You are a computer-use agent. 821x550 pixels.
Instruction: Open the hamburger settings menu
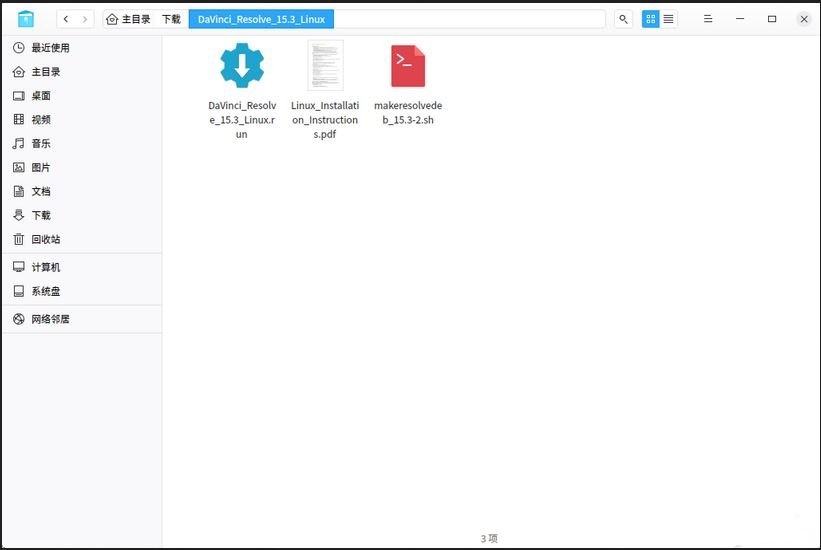[708, 19]
